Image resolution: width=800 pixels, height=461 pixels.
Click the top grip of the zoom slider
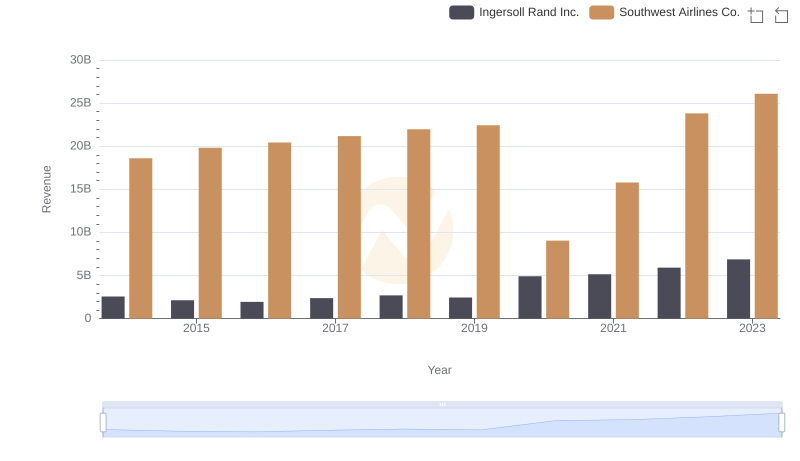442,404
